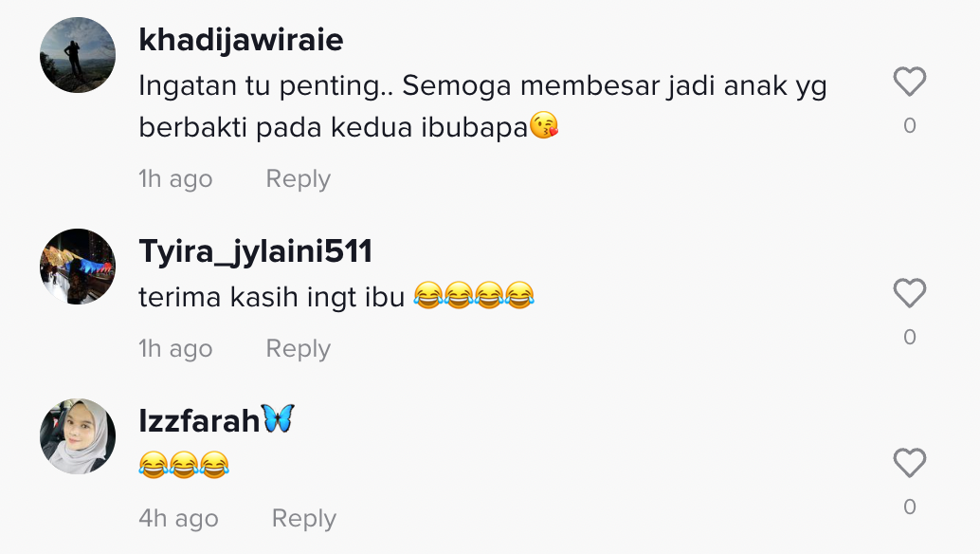This screenshot has height=554, width=980.
Task: Open Izzfarah's hijab profile photo
Action: [x=78, y=436]
